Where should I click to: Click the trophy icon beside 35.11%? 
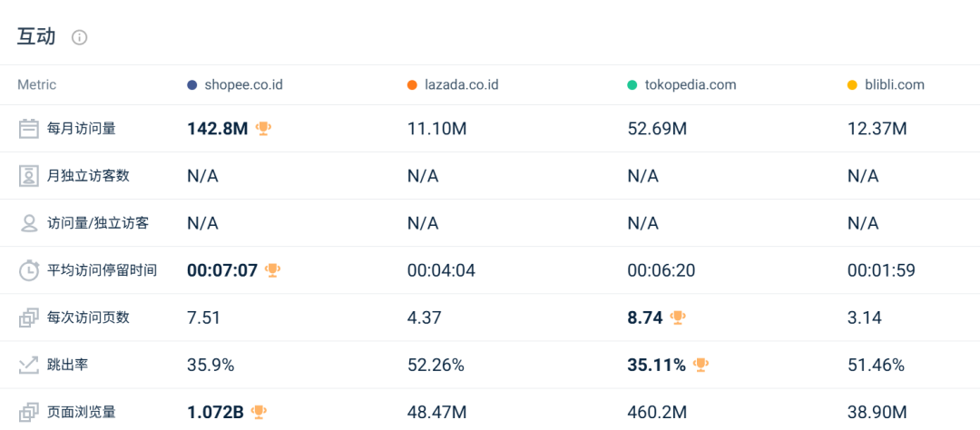(701, 365)
